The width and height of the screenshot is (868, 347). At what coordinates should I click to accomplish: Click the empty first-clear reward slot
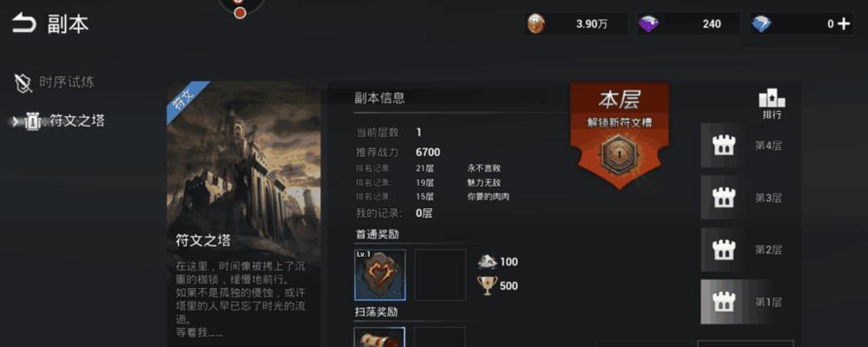(x=440, y=274)
